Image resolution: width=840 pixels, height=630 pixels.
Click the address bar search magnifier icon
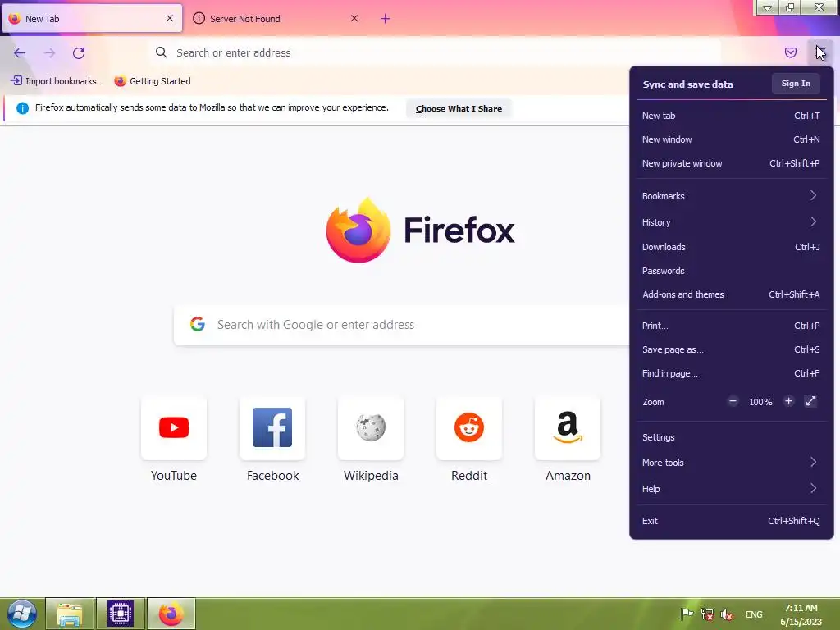162,52
